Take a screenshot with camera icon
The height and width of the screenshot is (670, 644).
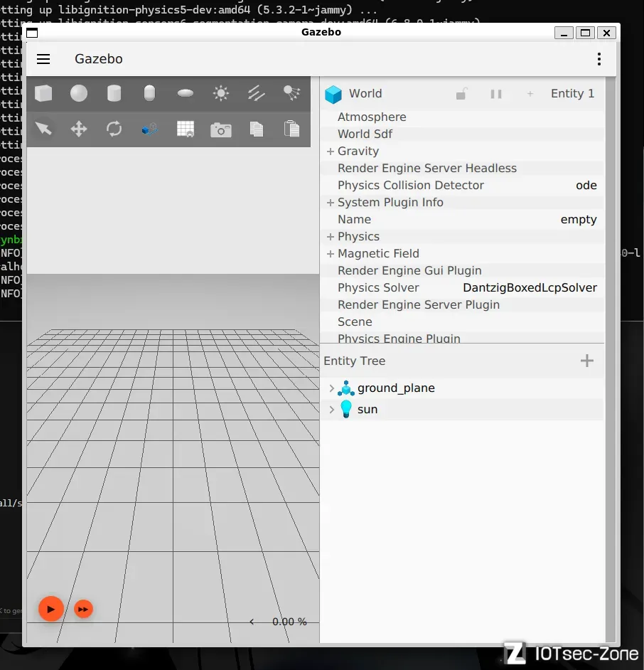[x=221, y=129]
